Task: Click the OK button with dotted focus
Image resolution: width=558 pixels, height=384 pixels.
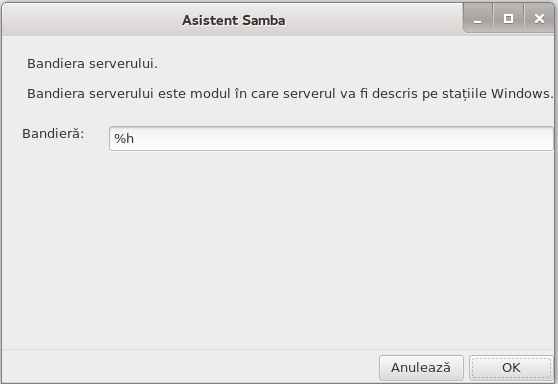Action: [x=511, y=368]
